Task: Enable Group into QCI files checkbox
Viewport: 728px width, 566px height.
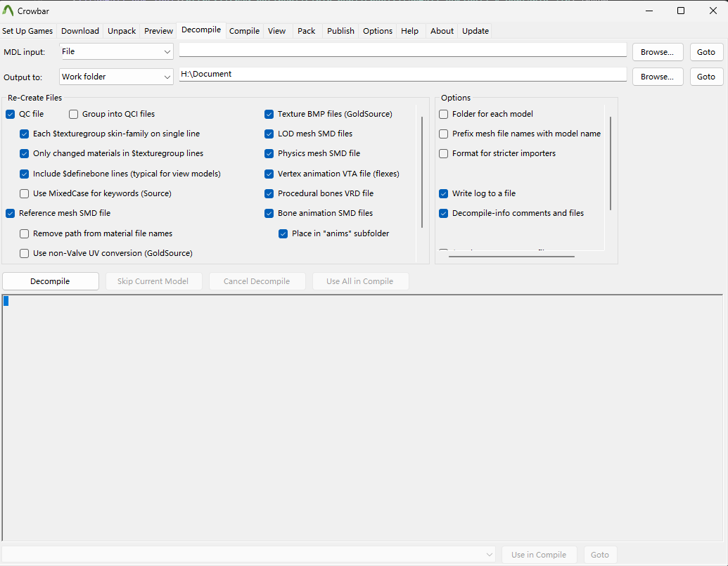Action: click(74, 114)
